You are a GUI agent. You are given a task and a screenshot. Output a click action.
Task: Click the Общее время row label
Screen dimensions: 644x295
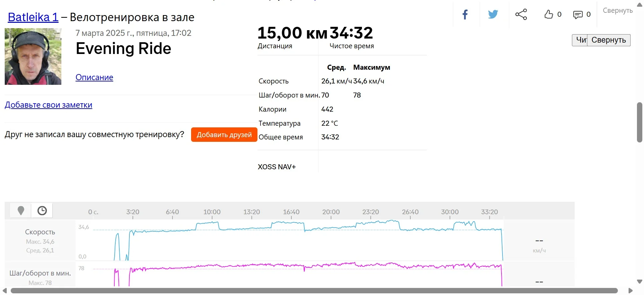click(x=281, y=137)
